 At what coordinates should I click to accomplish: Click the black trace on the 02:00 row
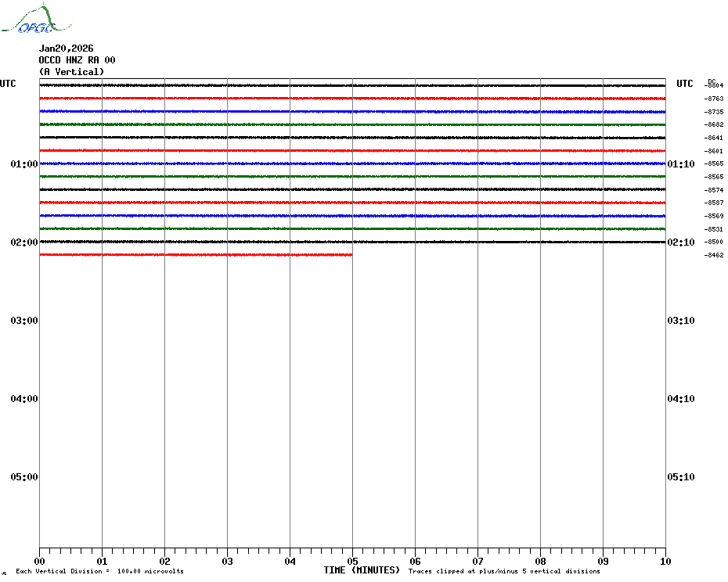352,242
